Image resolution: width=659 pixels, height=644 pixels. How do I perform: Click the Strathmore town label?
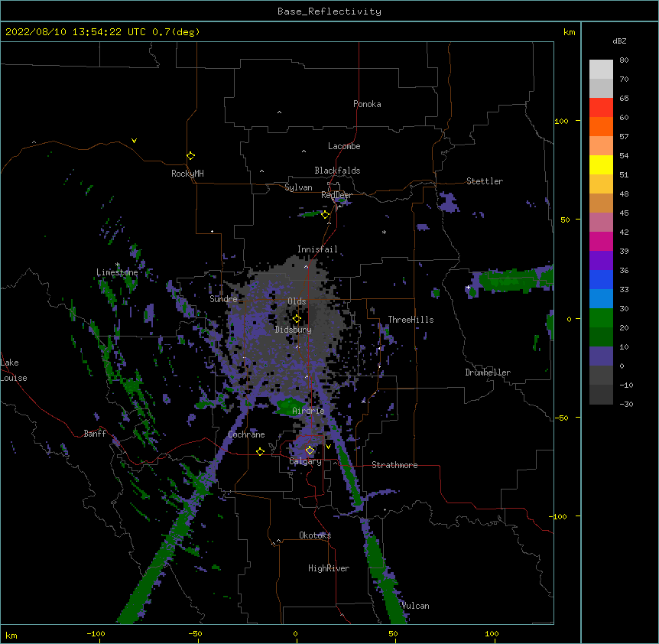point(394,465)
